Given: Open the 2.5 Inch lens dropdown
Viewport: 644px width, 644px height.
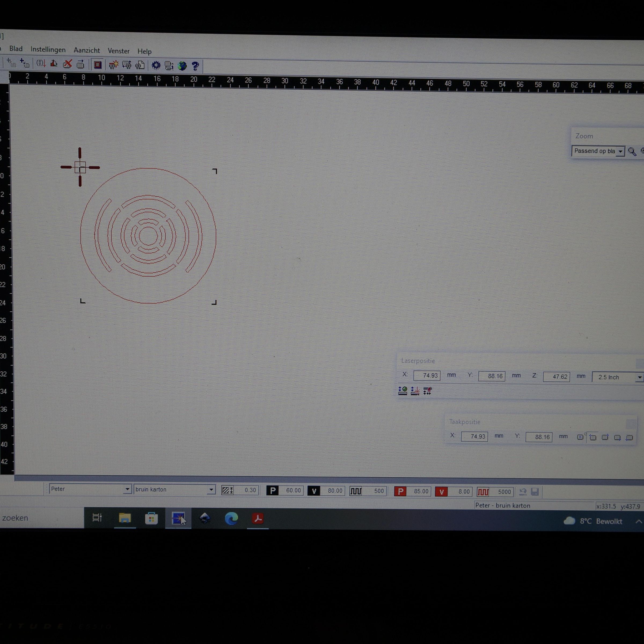Looking at the screenshot, I should coord(618,377).
